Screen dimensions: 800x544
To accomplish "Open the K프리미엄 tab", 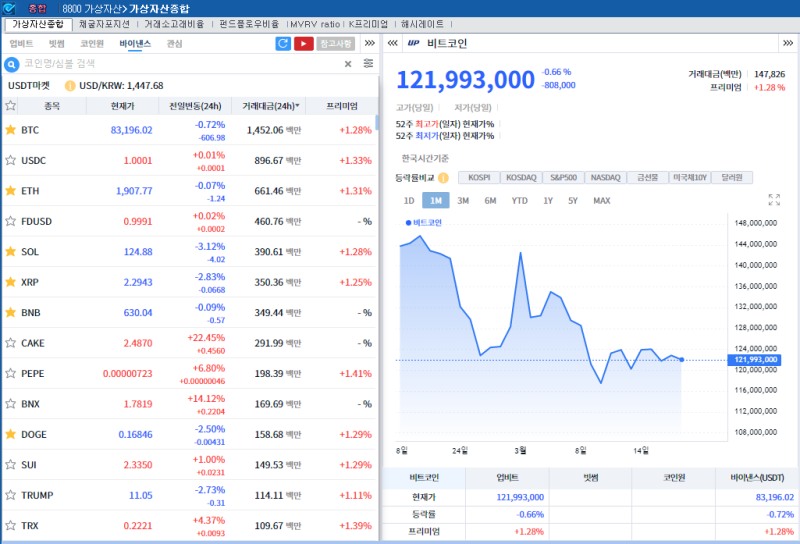I will coord(368,24).
